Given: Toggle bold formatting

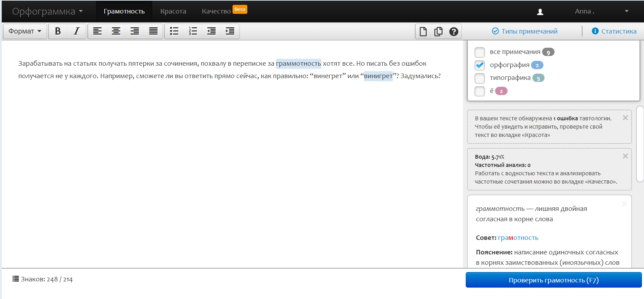Looking at the screenshot, I should (58, 31).
